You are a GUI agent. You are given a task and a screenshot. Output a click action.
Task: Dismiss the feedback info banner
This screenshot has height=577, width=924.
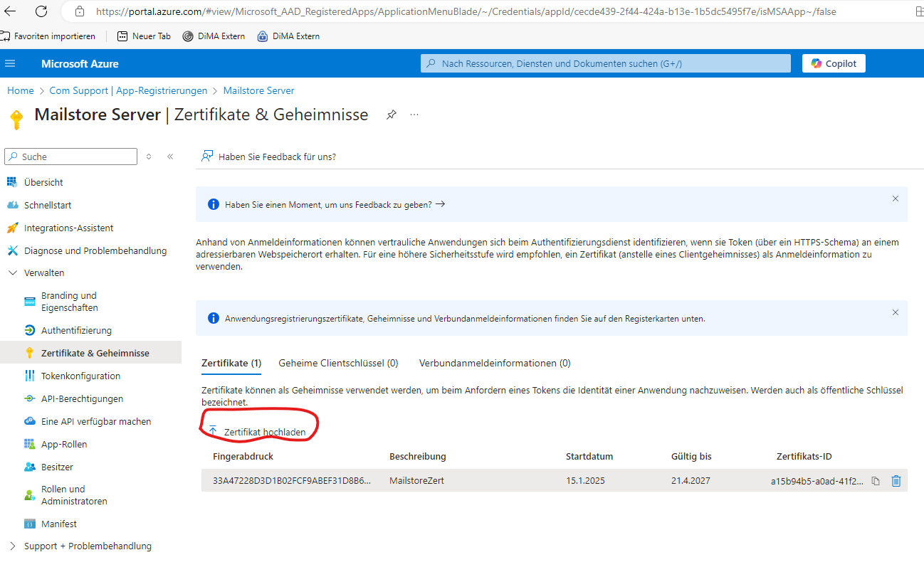point(895,199)
